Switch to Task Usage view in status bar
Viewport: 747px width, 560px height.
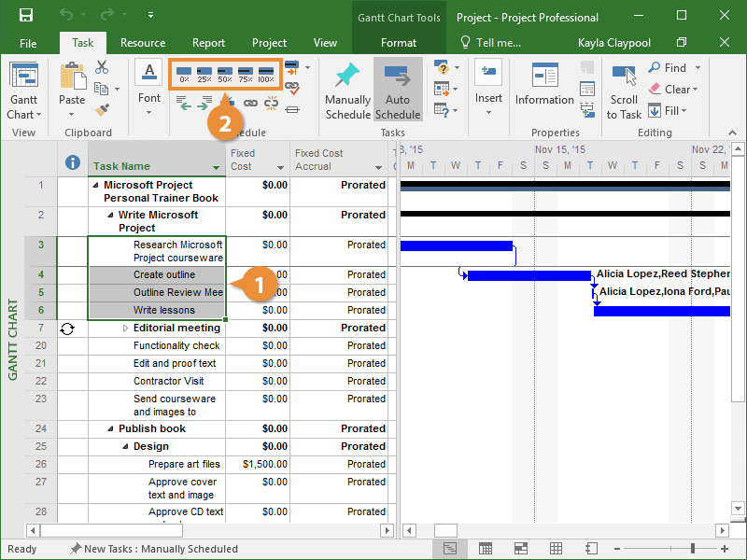(485, 549)
